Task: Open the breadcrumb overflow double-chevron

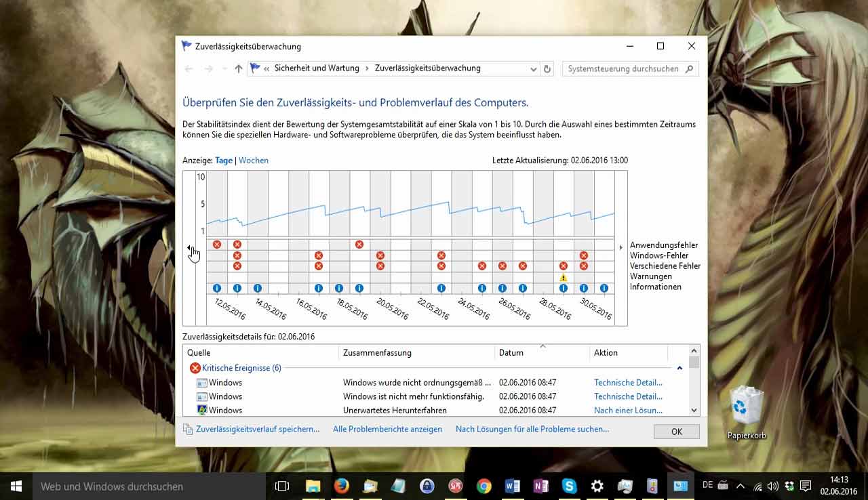Action: (x=267, y=68)
